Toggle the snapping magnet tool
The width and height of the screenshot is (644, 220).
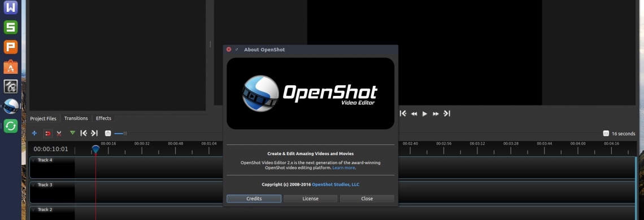point(47,133)
